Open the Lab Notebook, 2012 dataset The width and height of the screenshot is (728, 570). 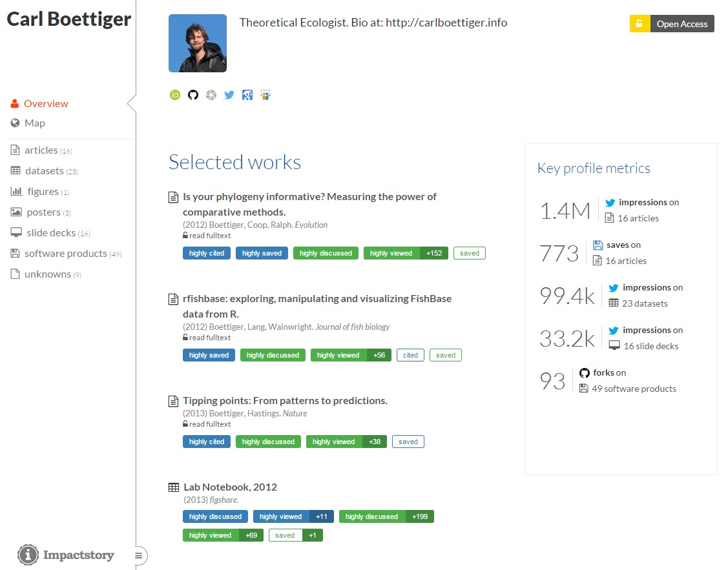coord(230,487)
